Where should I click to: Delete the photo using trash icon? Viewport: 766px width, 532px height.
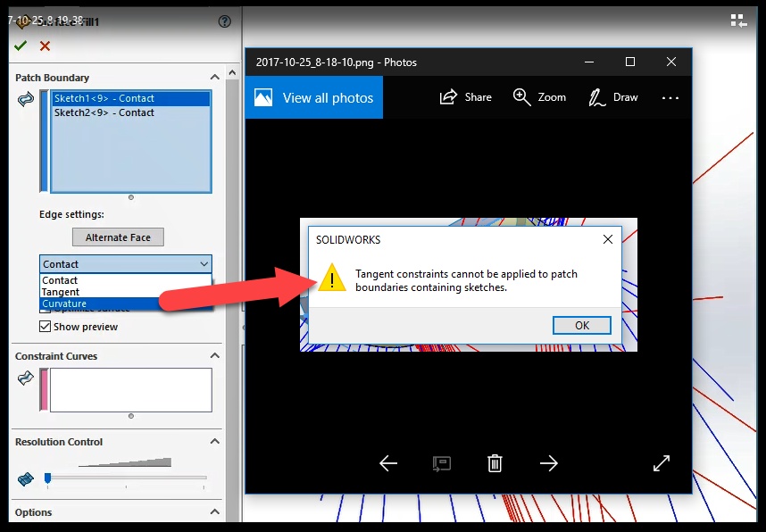coord(495,463)
